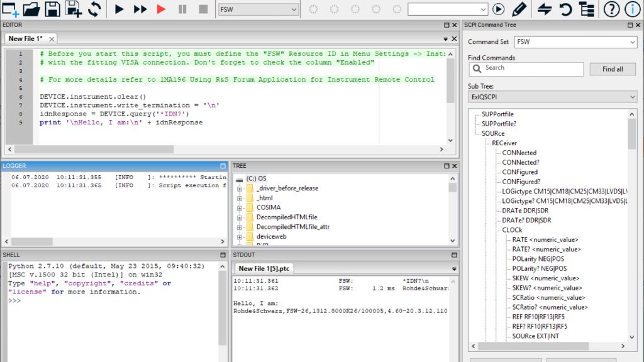This screenshot has width=644, height=362.
Task: Open the Sub Tree ExIQSCPI dropdown
Action: [x=552, y=97]
